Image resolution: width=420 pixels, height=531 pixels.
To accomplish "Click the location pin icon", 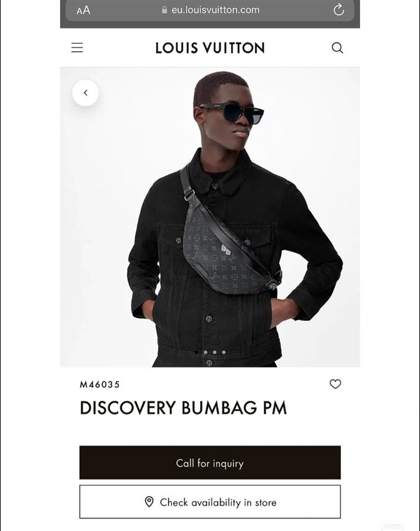I will pyautogui.click(x=149, y=501).
